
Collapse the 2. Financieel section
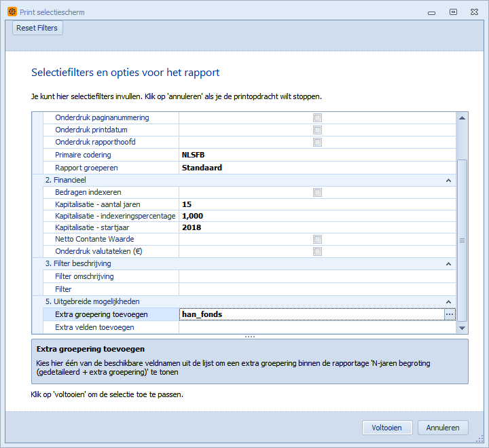point(448,180)
